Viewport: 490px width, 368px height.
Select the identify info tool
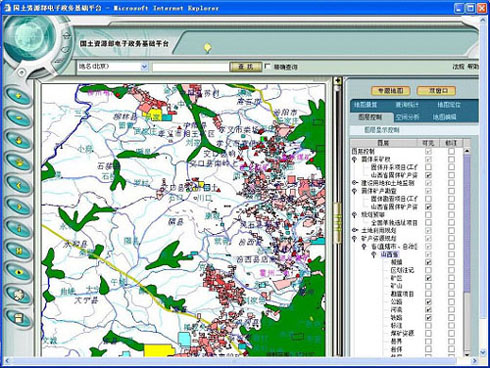(x=19, y=229)
